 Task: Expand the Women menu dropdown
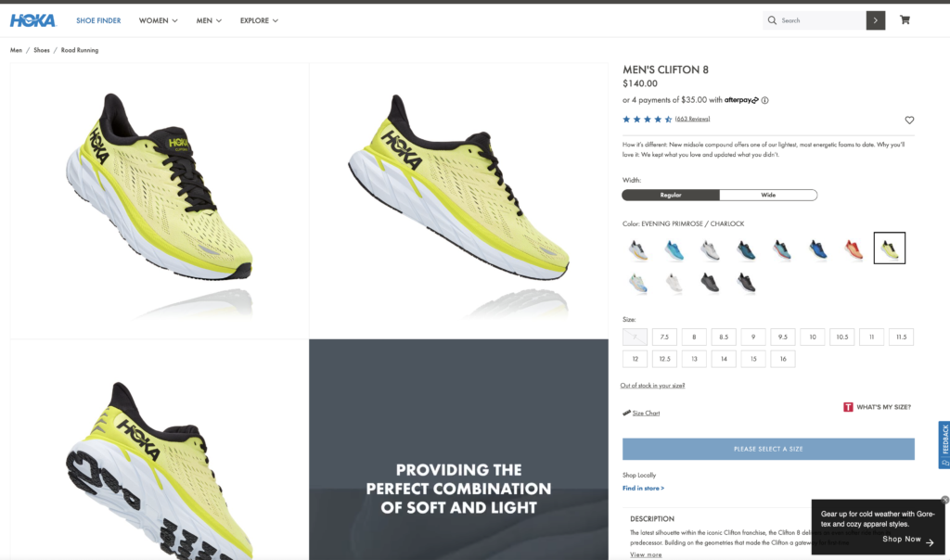[x=158, y=20]
